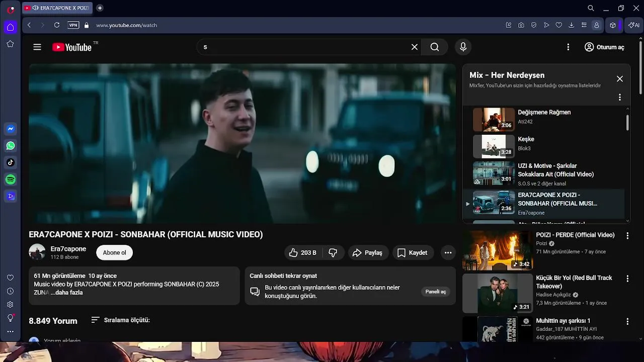This screenshot has width=644, height=362.
Task: Open the downloads icon
Action: point(572,25)
